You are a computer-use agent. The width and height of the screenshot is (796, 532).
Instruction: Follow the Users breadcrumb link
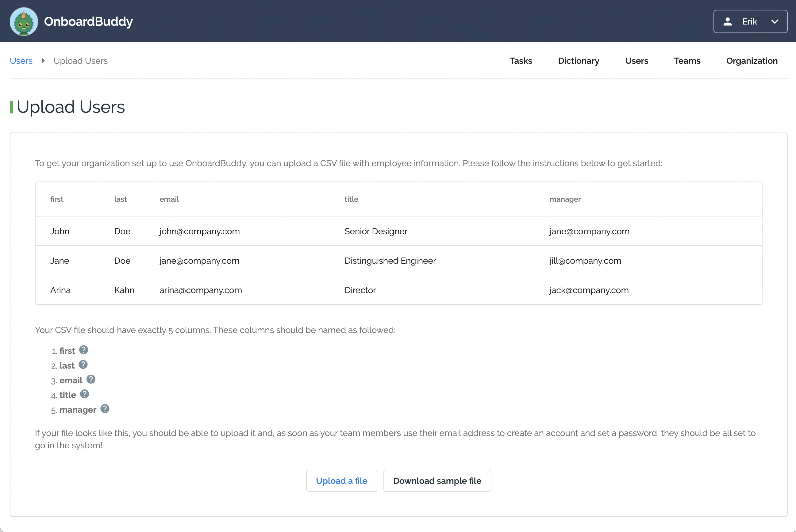(x=21, y=61)
